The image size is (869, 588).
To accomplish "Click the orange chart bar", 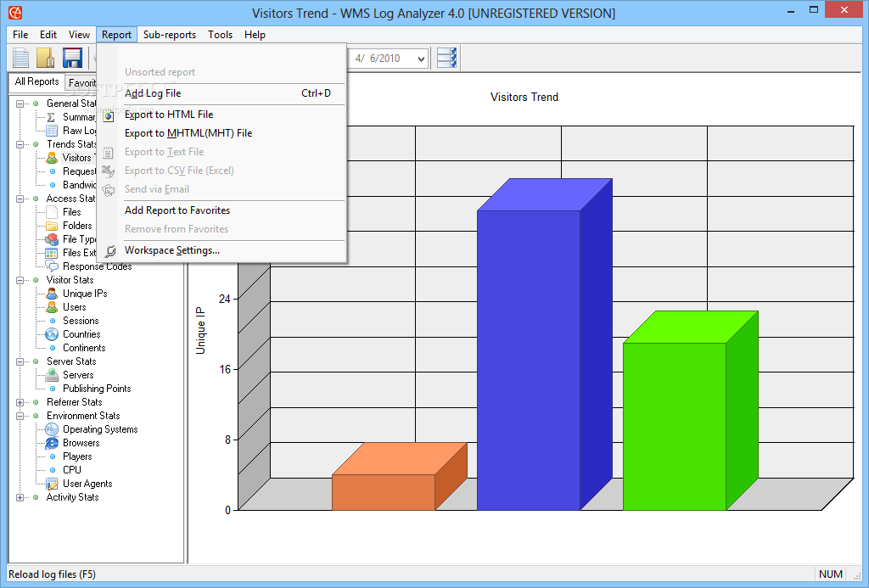I will pos(384,491).
